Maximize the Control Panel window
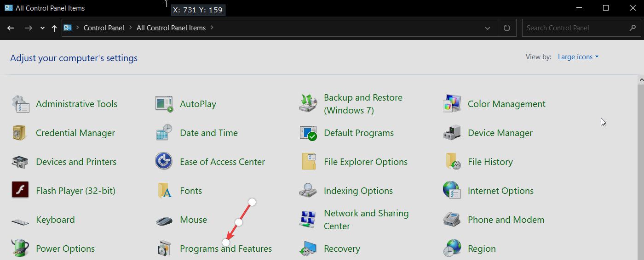644x260 pixels. pos(606,8)
